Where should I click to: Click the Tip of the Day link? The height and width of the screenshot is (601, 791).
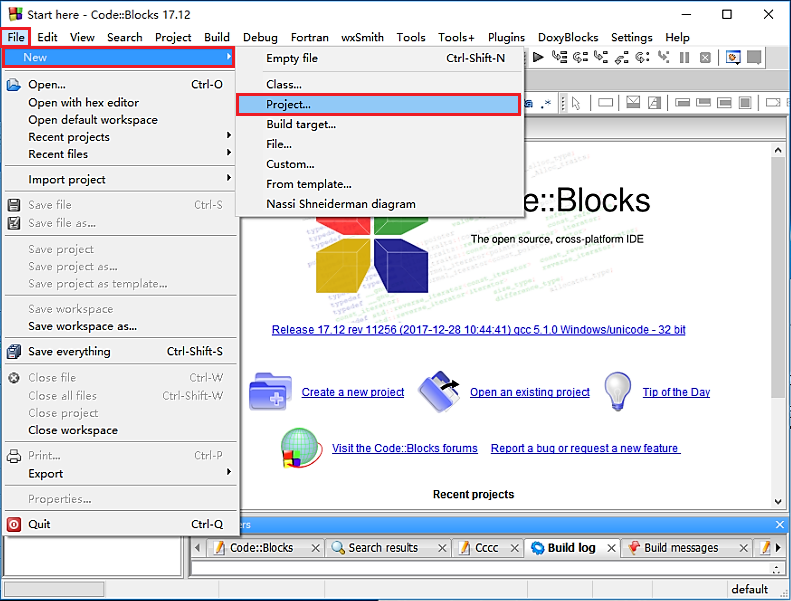coord(676,392)
